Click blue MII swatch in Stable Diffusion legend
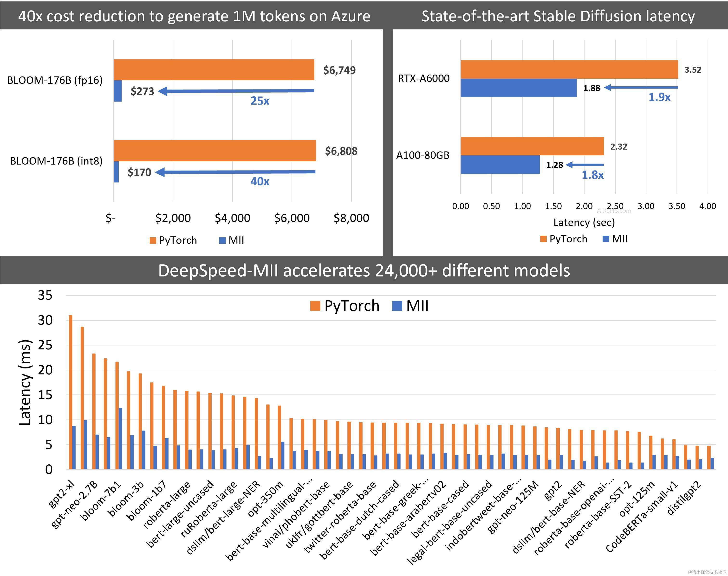The height and width of the screenshot is (576, 728). click(x=605, y=239)
